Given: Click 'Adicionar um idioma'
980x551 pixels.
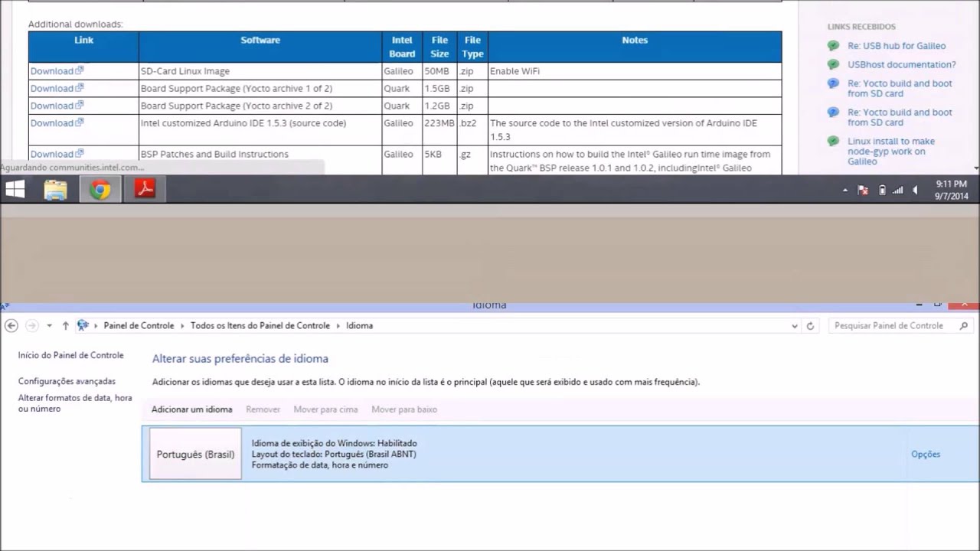Looking at the screenshot, I should 191,409.
